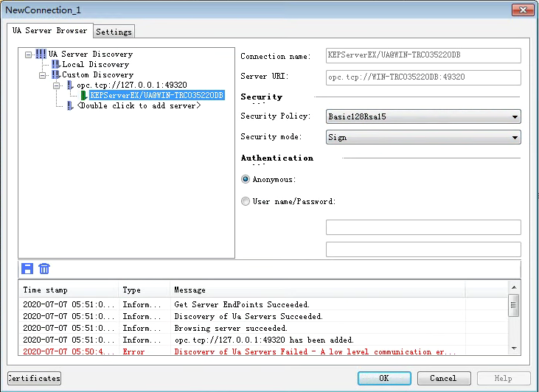539x392 pixels.
Task: Switch to the UA Server Browser tab
Action: tap(50, 31)
